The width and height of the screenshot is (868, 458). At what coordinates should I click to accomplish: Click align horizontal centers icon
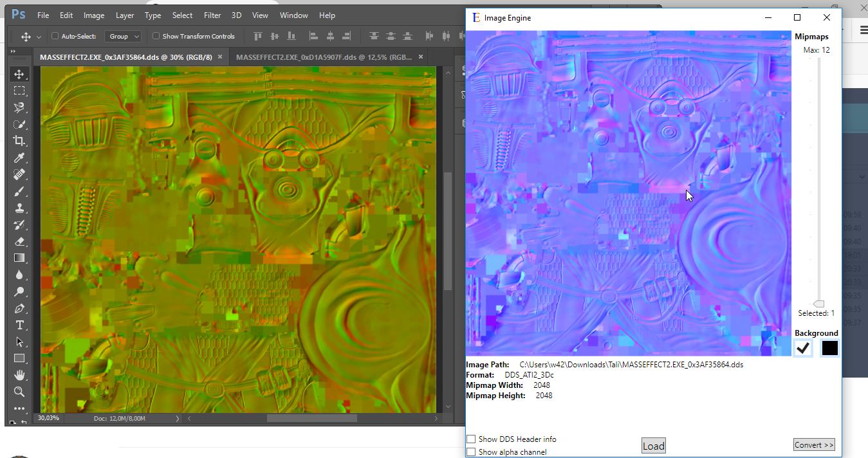[331, 36]
